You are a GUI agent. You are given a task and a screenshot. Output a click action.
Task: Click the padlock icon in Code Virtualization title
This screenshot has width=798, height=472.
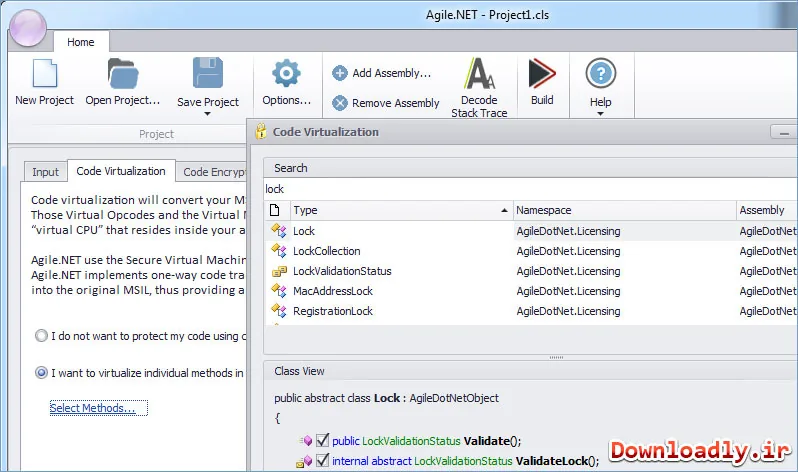click(x=261, y=131)
